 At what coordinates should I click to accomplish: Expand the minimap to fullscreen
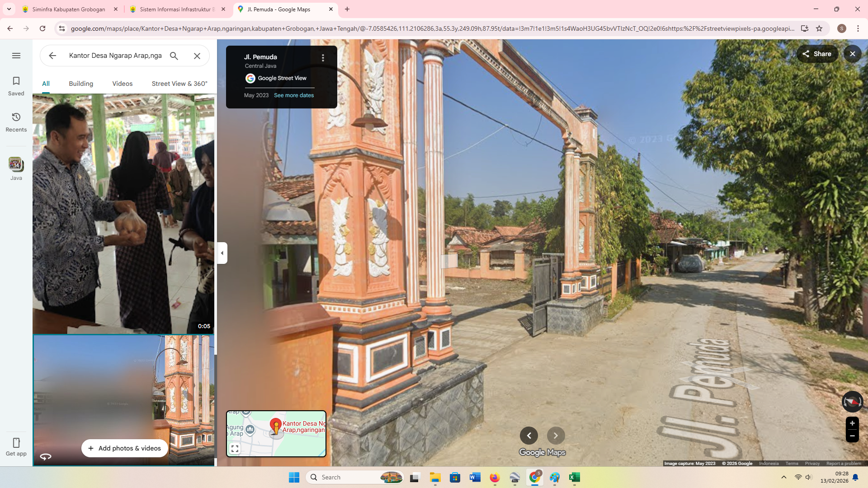point(235,449)
